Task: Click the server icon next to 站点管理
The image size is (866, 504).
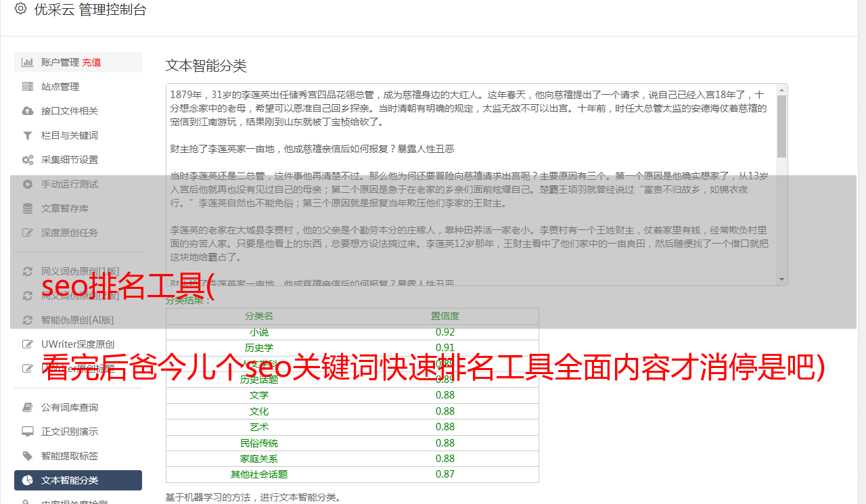Action: coord(28,87)
